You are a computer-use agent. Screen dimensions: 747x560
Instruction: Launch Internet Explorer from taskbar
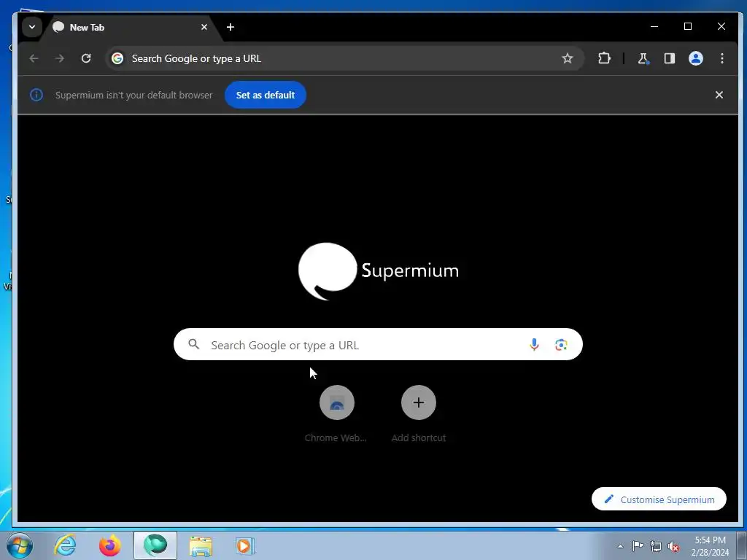pyautogui.click(x=65, y=545)
